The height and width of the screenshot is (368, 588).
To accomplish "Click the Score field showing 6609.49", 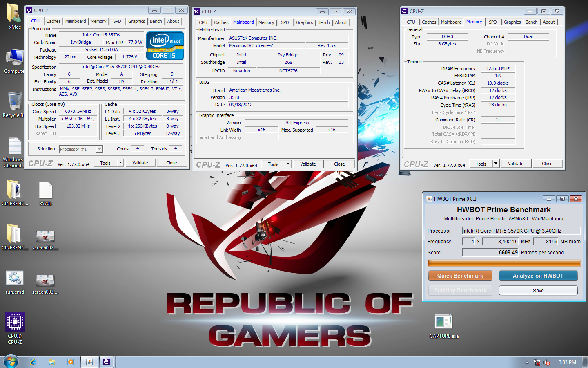I will coord(490,252).
